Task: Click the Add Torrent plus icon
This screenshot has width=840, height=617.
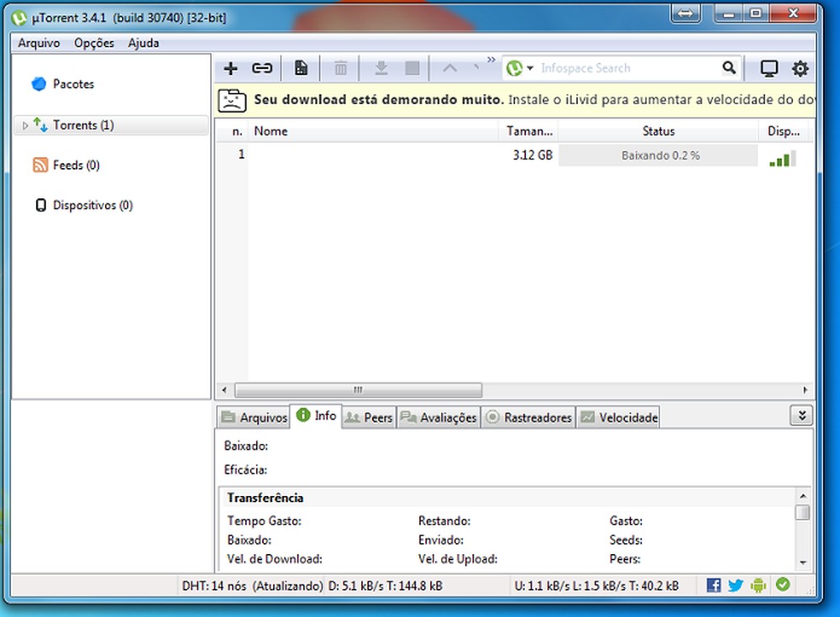Action: (229, 68)
